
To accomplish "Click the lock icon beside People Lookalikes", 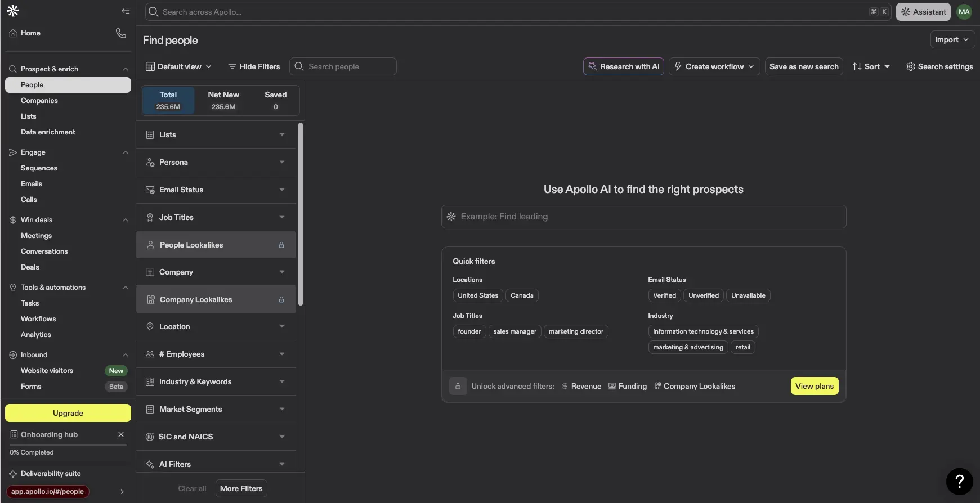I will point(281,245).
